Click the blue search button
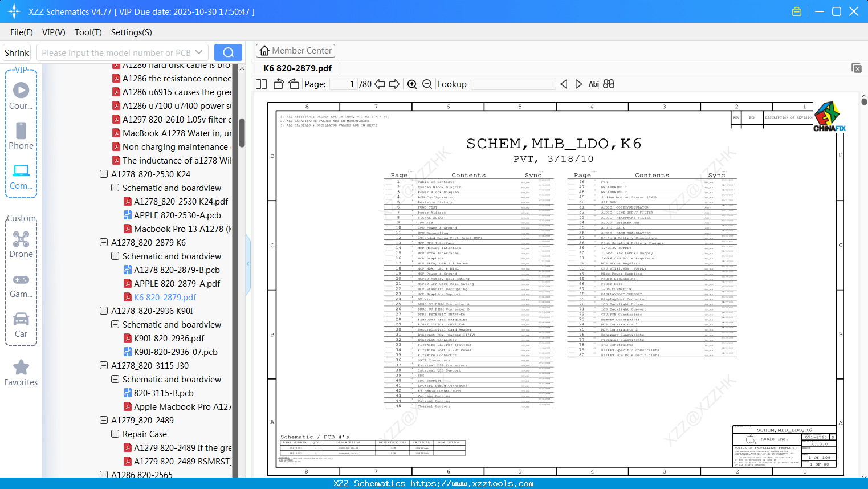This screenshot has width=868, height=489. [228, 52]
